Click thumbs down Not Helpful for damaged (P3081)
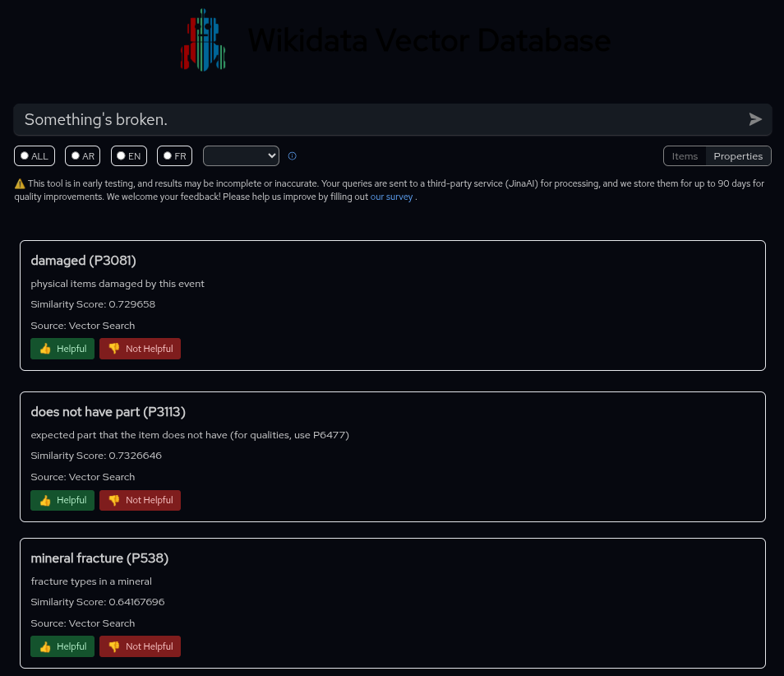 [140, 349]
